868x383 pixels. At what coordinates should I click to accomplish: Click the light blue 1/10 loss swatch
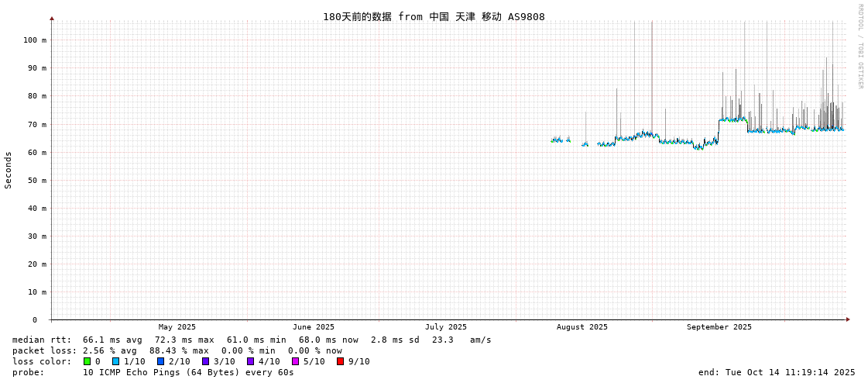pyautogui.click(x=115, y=361)
